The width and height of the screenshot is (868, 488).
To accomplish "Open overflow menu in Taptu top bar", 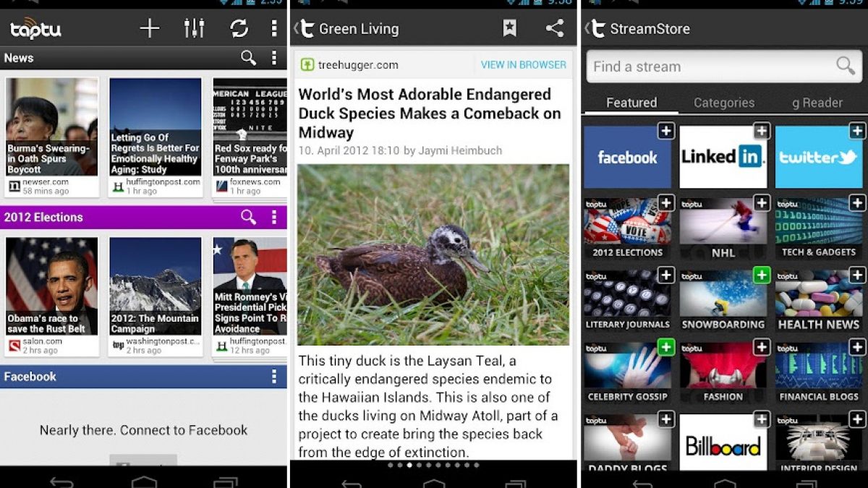I will pyautogui.click(x=273, y=28).
